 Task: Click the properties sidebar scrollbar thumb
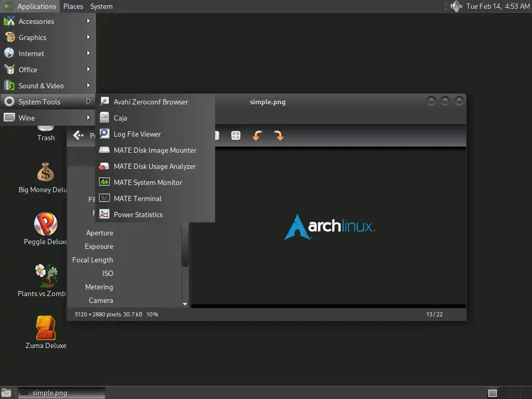[x=185, y=244]
